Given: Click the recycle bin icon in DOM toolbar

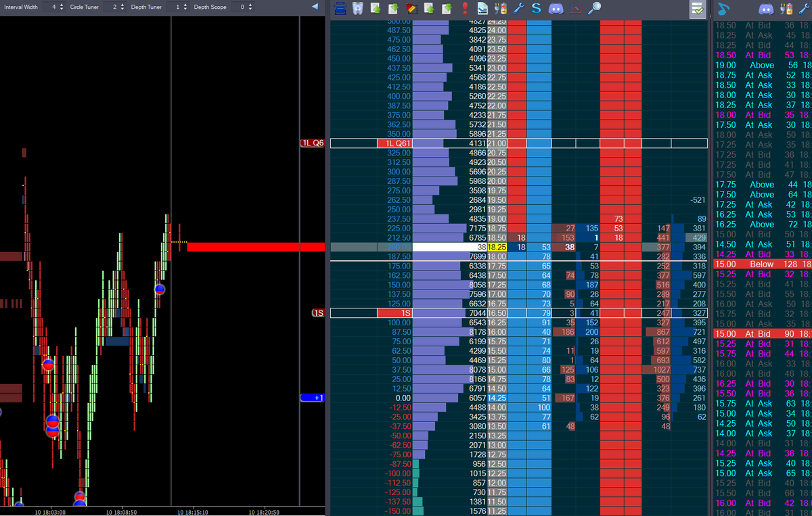Looking at the screenshot, I should coord(359,9).
